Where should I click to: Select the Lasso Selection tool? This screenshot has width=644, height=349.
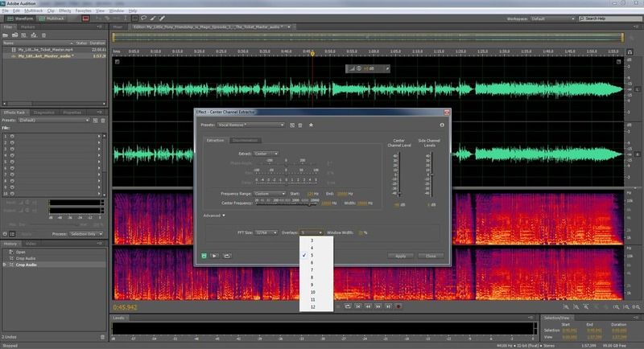(x=144, y=18)
